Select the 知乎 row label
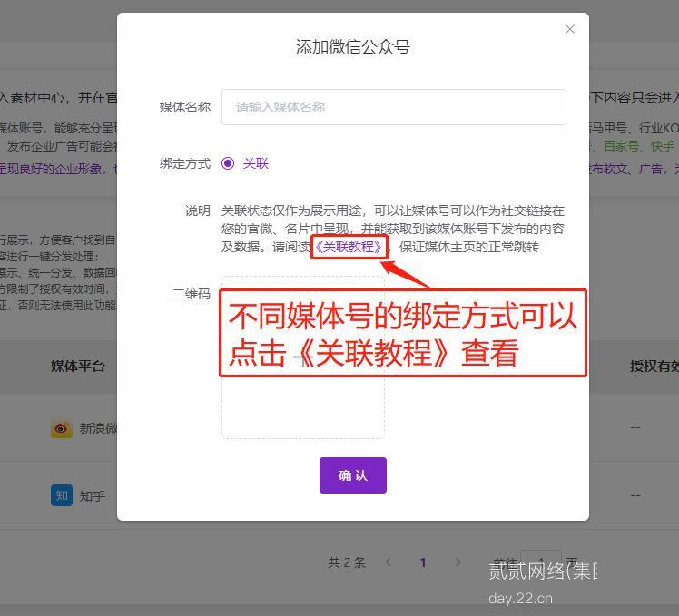This screenshot has width=679, height=616. pyautogui.click(x=93, y=496)
